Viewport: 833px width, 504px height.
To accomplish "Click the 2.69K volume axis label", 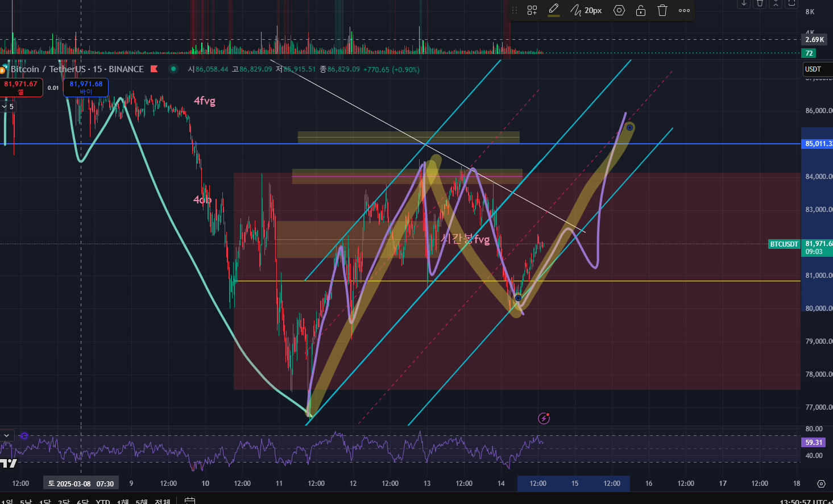I will pos(814,40).
